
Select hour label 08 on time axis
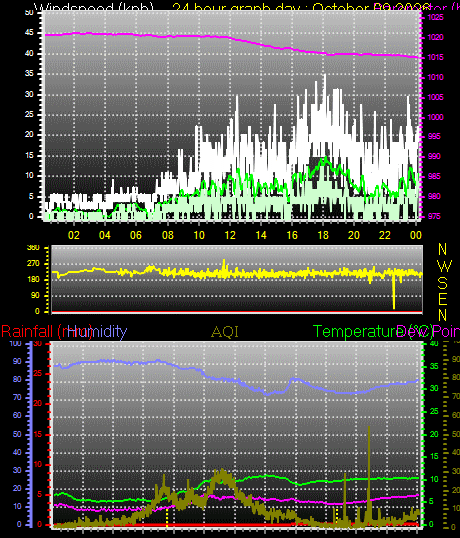(167, 235)
